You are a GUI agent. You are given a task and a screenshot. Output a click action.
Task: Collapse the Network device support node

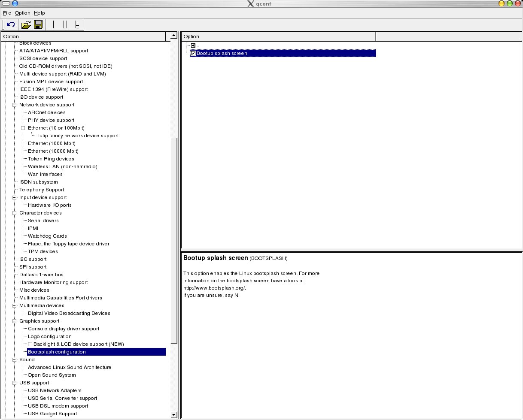(15, 105)
